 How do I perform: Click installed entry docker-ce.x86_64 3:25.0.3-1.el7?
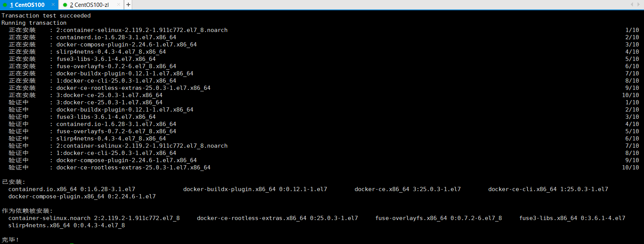tap(407, 189)
